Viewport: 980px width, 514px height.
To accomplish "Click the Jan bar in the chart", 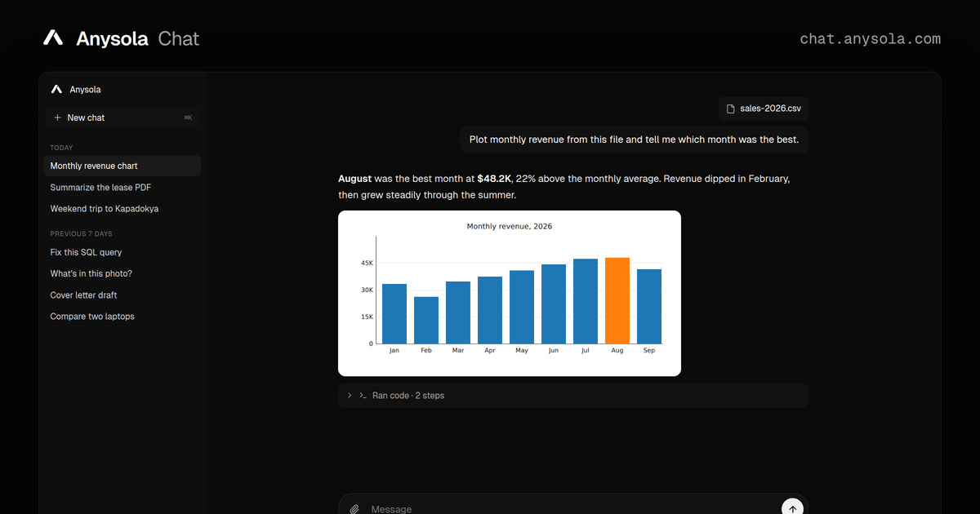I will click(x=394, y=313).
